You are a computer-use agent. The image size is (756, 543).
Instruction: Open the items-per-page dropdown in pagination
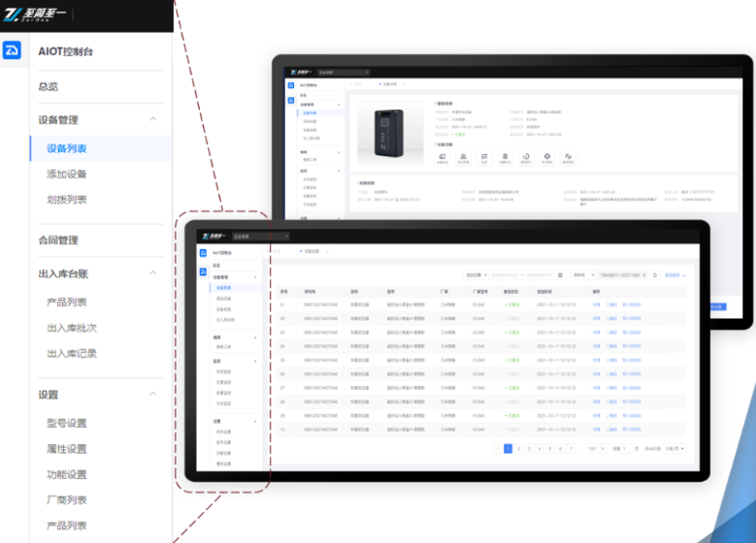pyautogui.click(x=674, y=449)
